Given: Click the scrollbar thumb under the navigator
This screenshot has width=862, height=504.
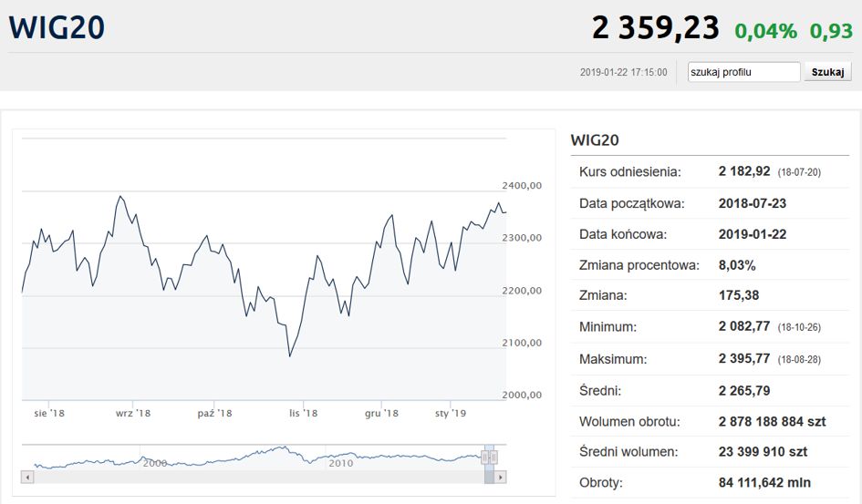Looking at the screenshot, I should click(490, 477).
